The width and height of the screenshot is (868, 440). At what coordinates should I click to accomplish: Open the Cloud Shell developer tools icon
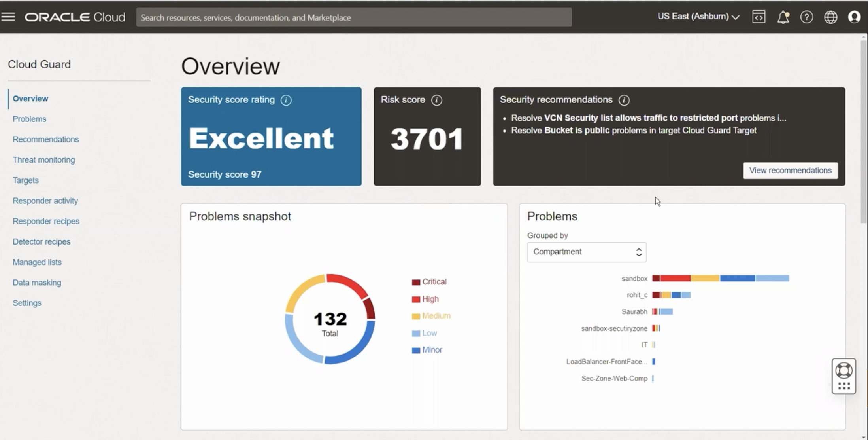click(759, 17)
